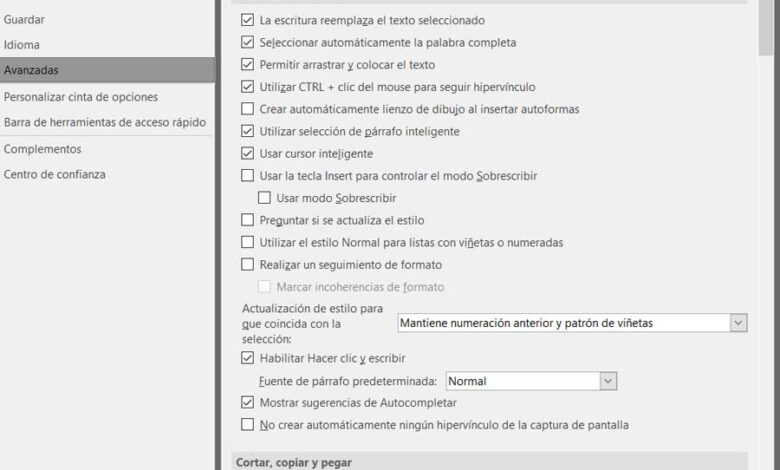Uncheck 'La escritura reemplaza el texto seleccionado'
Image resolution: width=780 pixels, height=470 pixels.
tap(248, 20)
